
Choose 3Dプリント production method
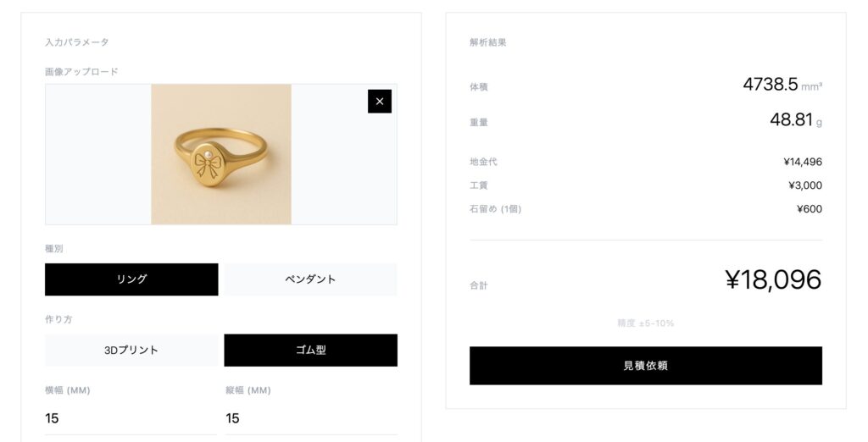[x=131, y=350]
